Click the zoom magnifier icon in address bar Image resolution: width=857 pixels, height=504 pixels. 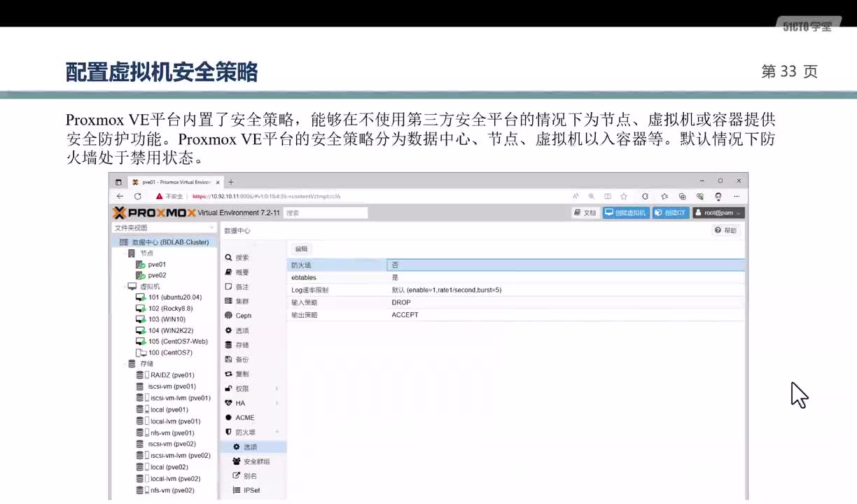592,197
